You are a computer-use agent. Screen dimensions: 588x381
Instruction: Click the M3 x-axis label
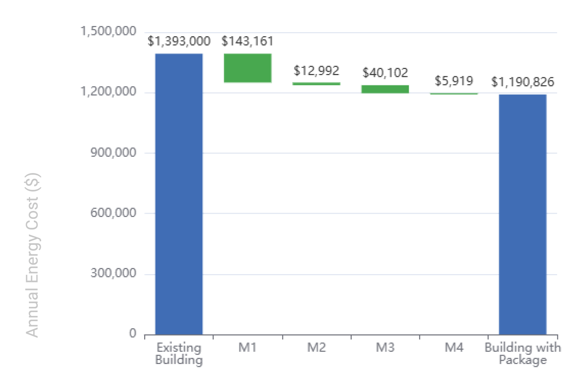point(385,347)
